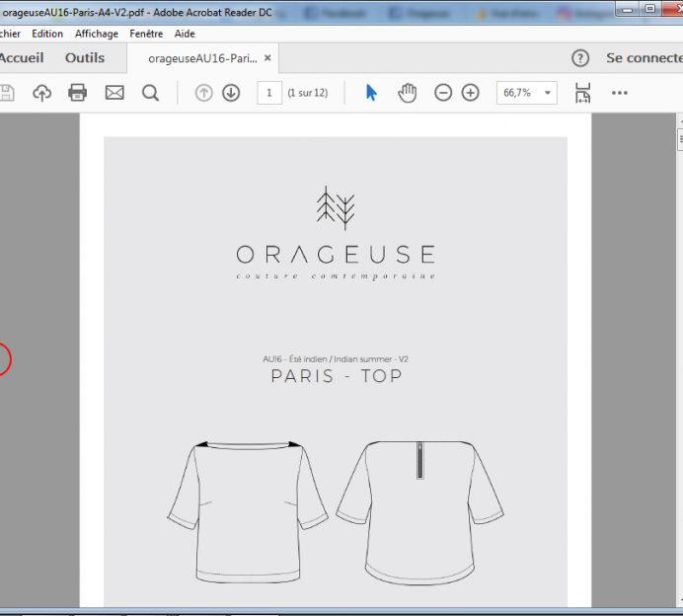Zoom out with minus button
The height and width of the screenshot is (616, 683).
click(443, 93)
